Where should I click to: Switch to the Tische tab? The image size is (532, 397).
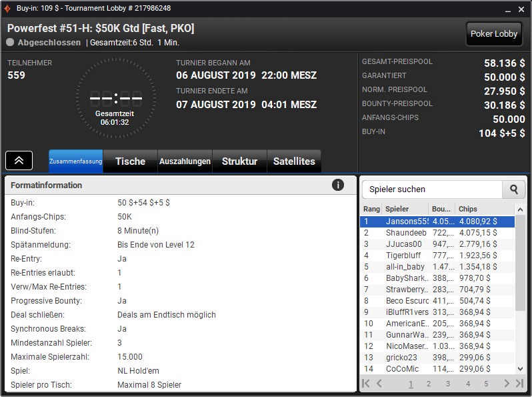pyautogui.click(x=130, y=161)
